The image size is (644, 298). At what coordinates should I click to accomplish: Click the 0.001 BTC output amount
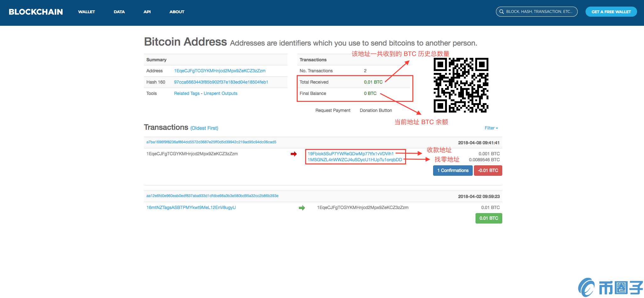coord(489,154)
